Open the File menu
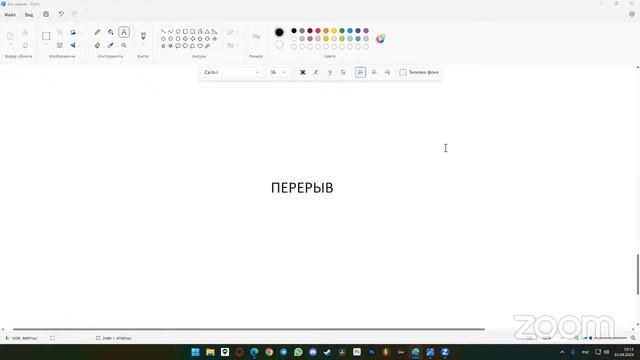Image resolution: width=640 pixels, height=360 pixels. 10,15
